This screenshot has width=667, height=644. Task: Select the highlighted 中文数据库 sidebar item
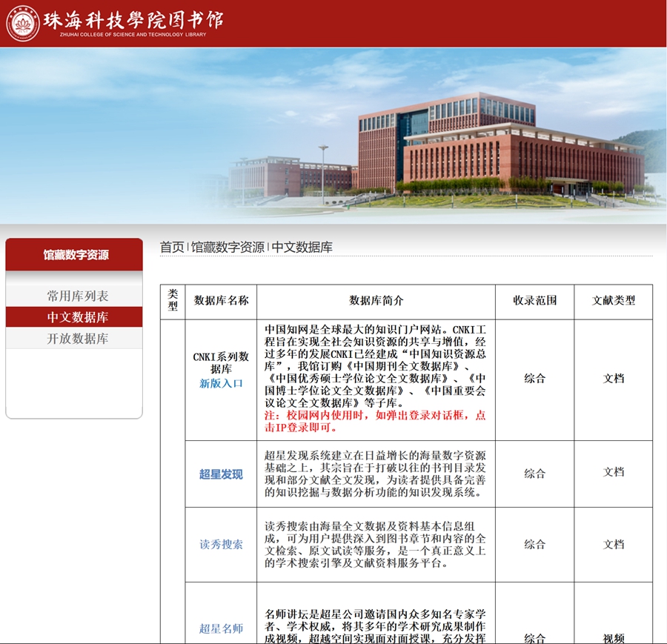[78, 317]
